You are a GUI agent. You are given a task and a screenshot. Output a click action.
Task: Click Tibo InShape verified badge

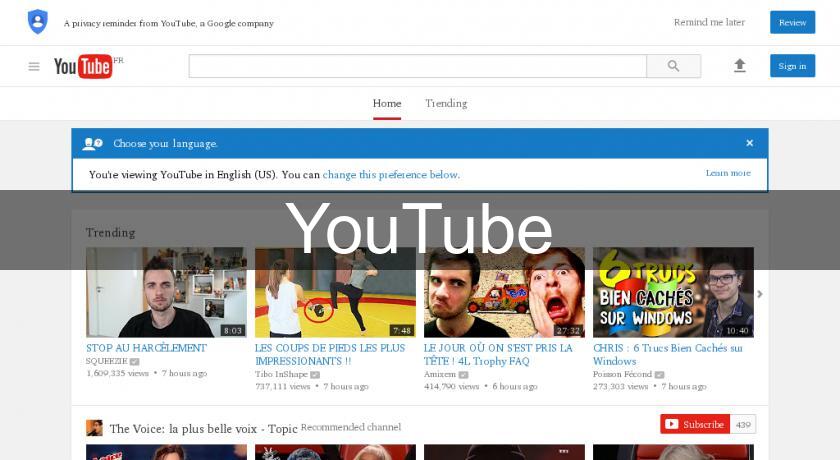pos(315,374)
